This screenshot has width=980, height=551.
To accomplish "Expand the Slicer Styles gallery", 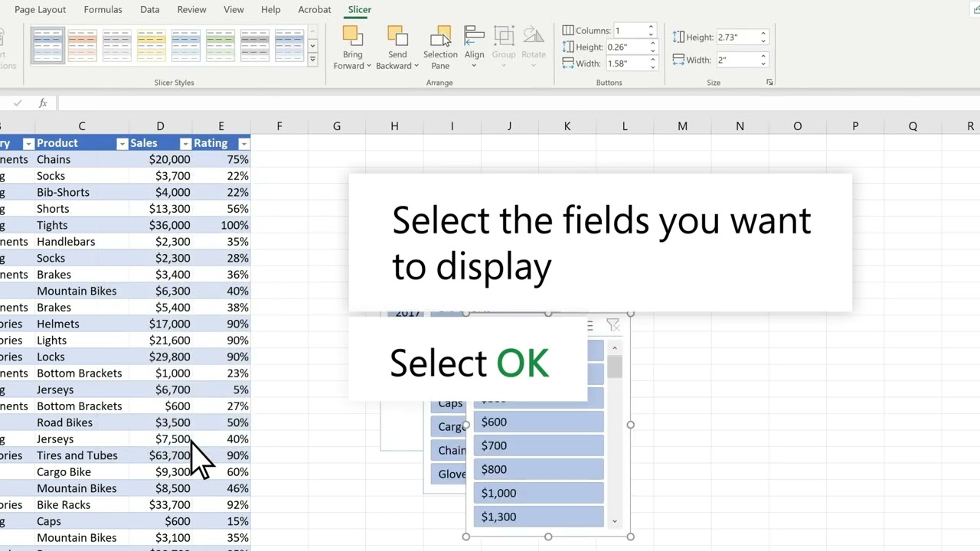I will [x=312, y=59].
